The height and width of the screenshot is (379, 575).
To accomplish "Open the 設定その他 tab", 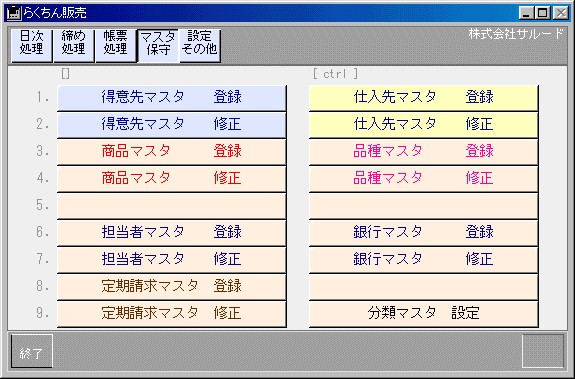I will [200, 46].
